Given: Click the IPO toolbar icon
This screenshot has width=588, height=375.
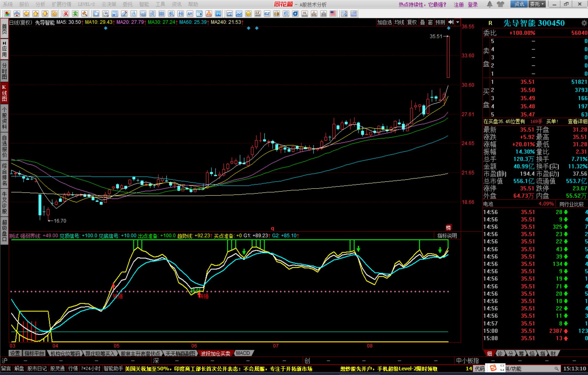Looking at the screenshot, I should (218, 14).
